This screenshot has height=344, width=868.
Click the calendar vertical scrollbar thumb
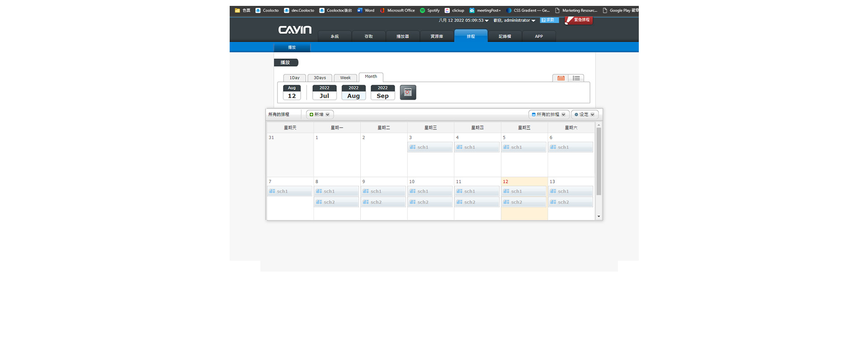coord(599,161)
